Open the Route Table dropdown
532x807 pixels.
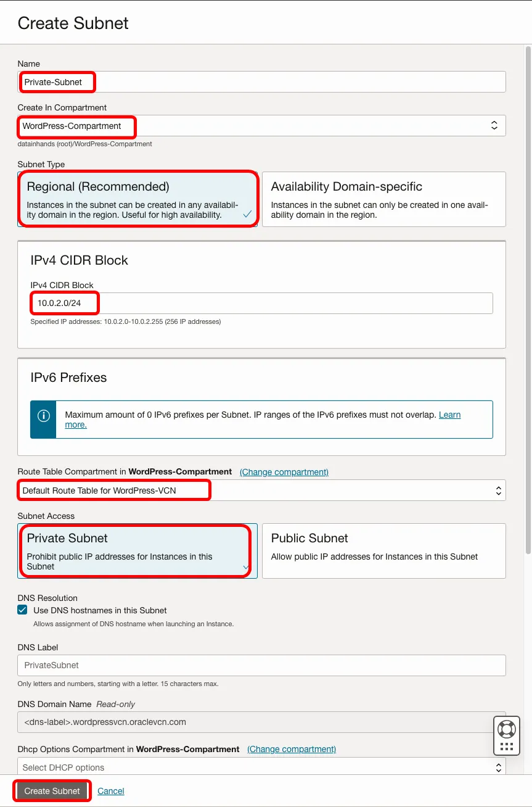261,490
